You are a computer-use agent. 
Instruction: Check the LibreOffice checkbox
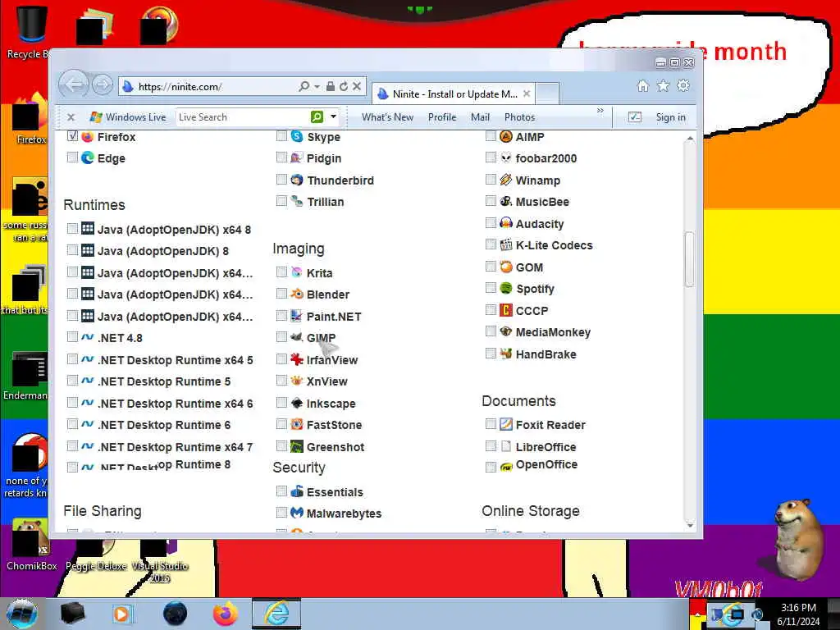[x=491, y=445]
